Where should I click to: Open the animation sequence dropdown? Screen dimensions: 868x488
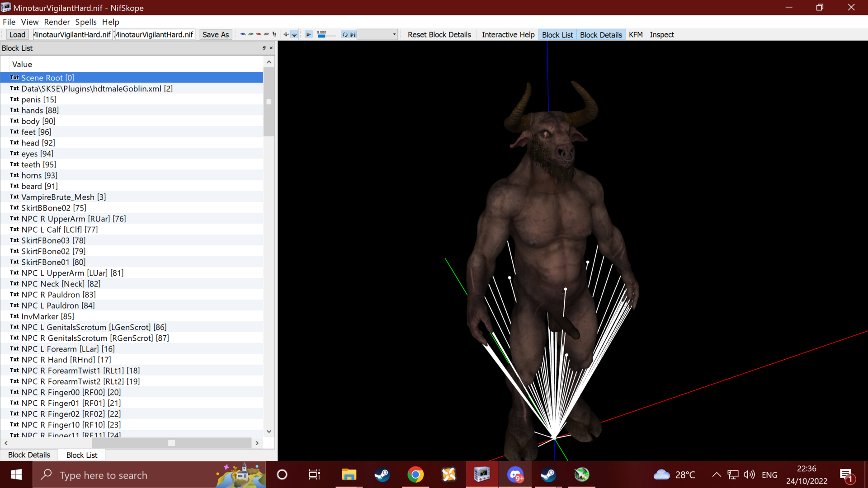click(x=377, y=34)
